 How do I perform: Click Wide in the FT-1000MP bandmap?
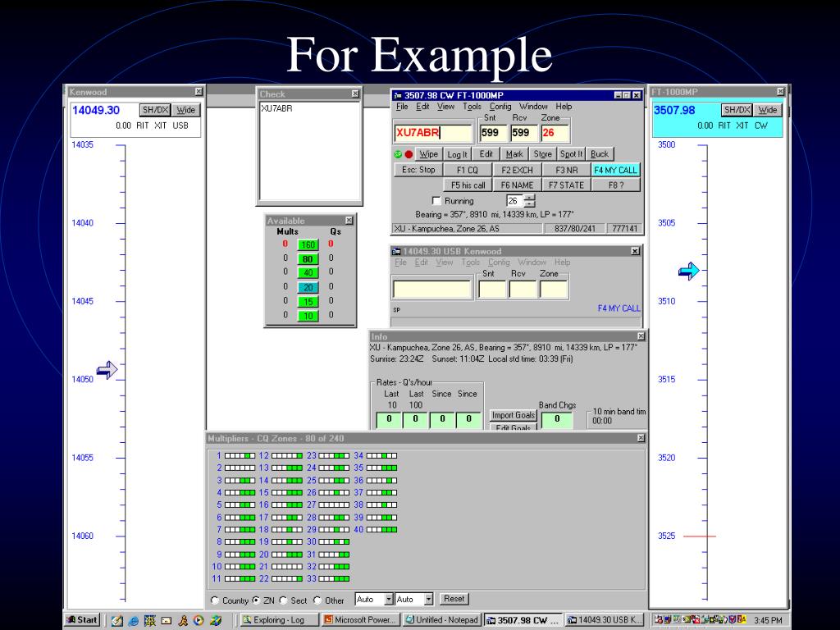(767, 110)
